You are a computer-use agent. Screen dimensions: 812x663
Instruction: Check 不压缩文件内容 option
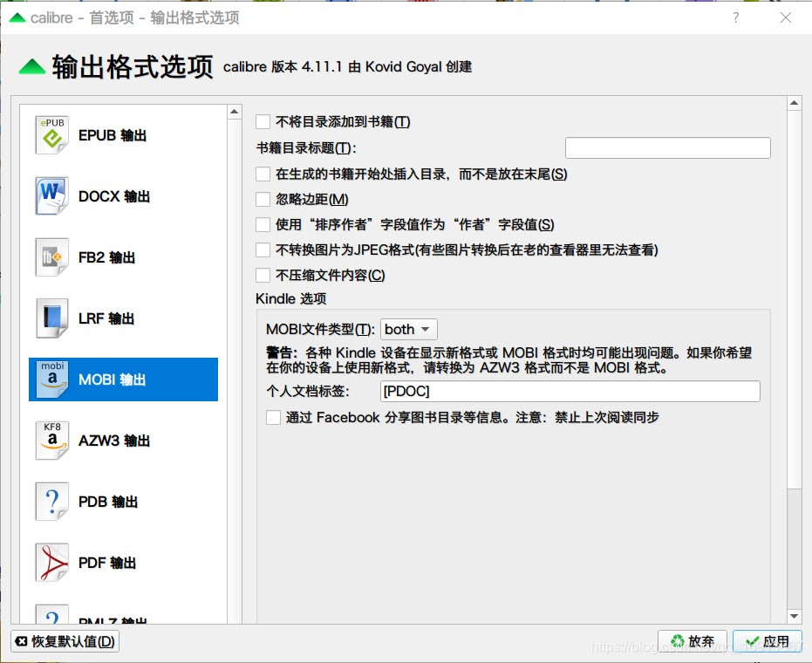(263, 275)
